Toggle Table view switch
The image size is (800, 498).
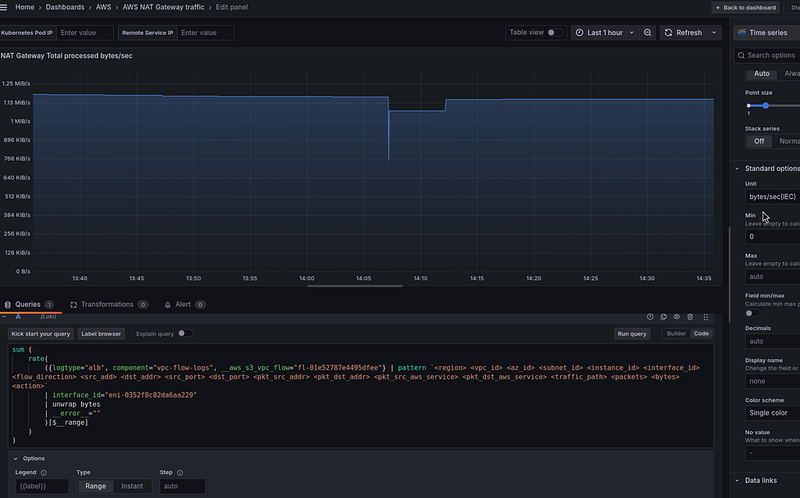pyautogui.click(x=554, y=33)
